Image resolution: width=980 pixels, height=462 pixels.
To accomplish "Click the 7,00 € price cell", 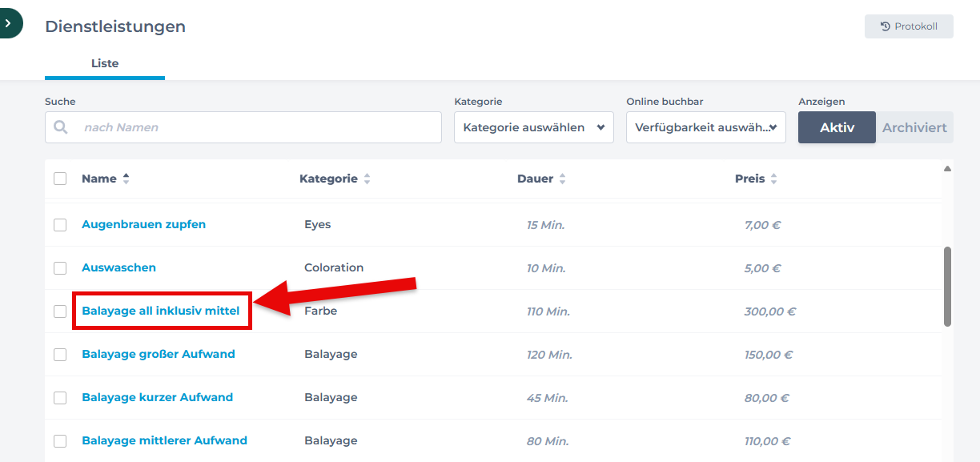I will [763, 225].
